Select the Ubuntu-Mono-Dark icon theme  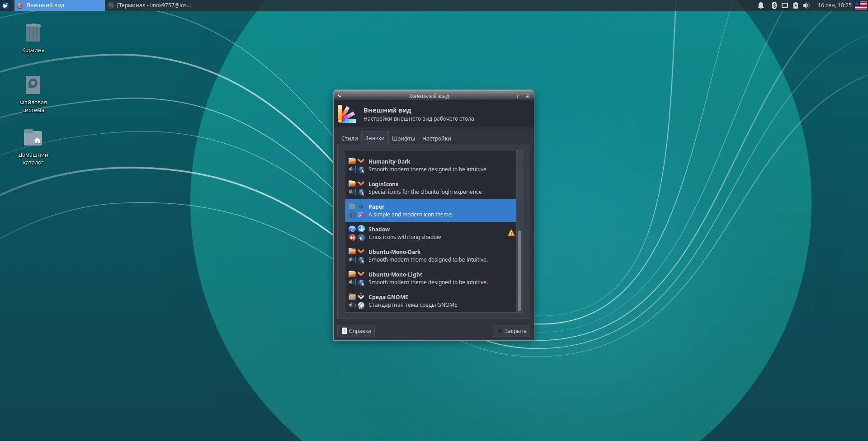tap(431, 256)
